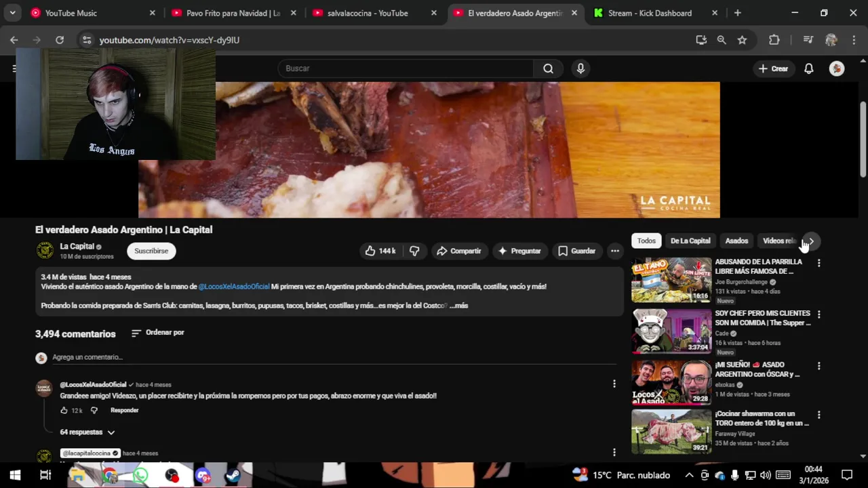The height and width of the screenshot is (488, 868).
Task: Click the Crear create button
Action: [773, 68]
